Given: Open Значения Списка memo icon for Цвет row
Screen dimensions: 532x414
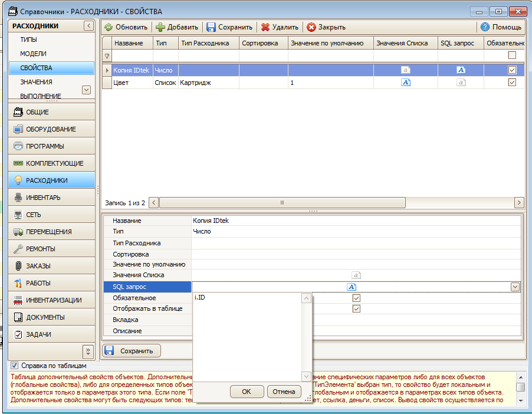Looking at the screenshot, I should (406, 82).
